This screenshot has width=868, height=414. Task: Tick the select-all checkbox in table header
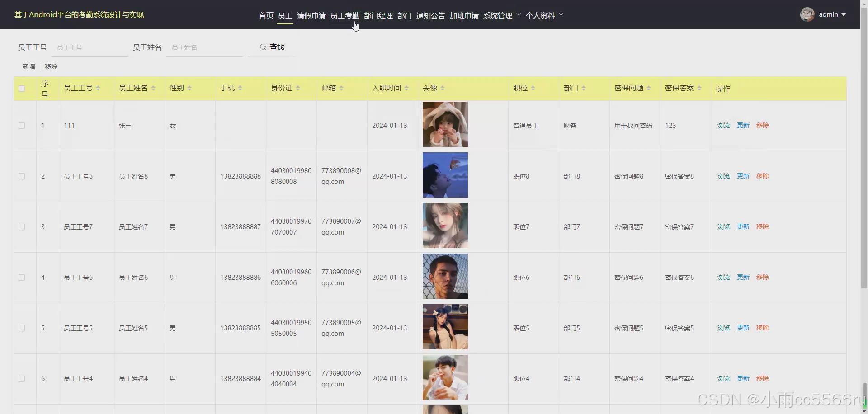coord(22,88)
